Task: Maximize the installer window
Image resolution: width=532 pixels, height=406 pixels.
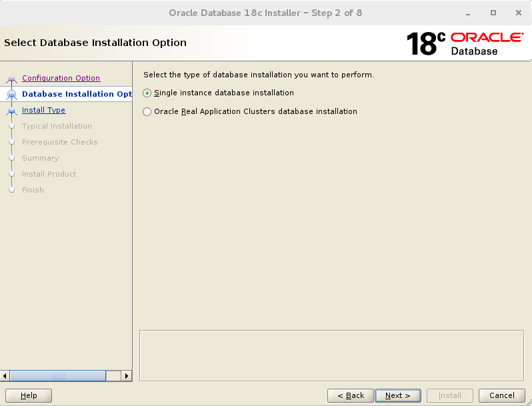Action: pos(493,13)
